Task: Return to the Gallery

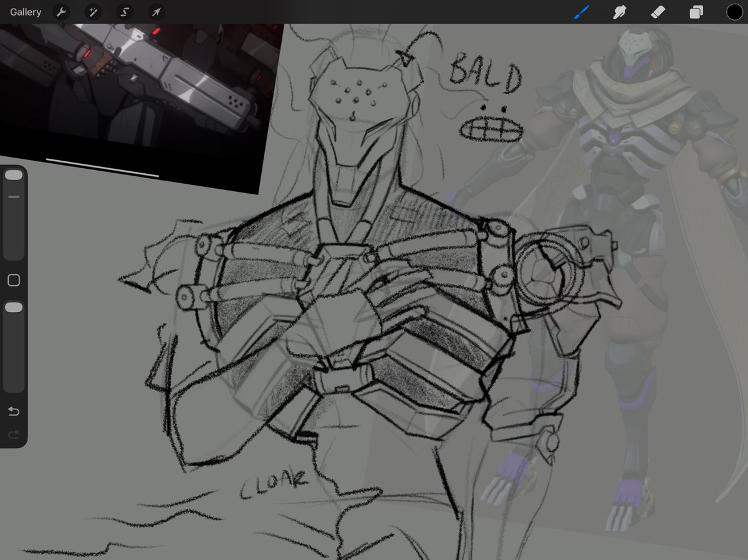Action: tap(26, 12)
